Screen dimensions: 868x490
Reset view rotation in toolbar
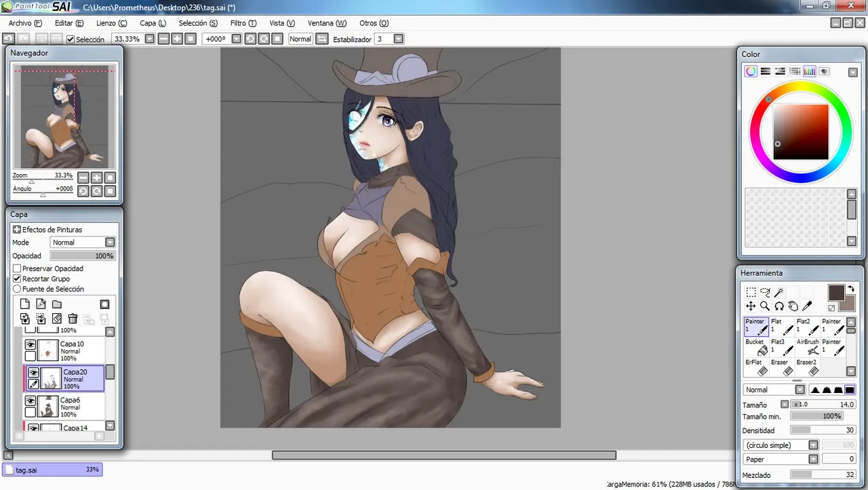tap(277, 39)
